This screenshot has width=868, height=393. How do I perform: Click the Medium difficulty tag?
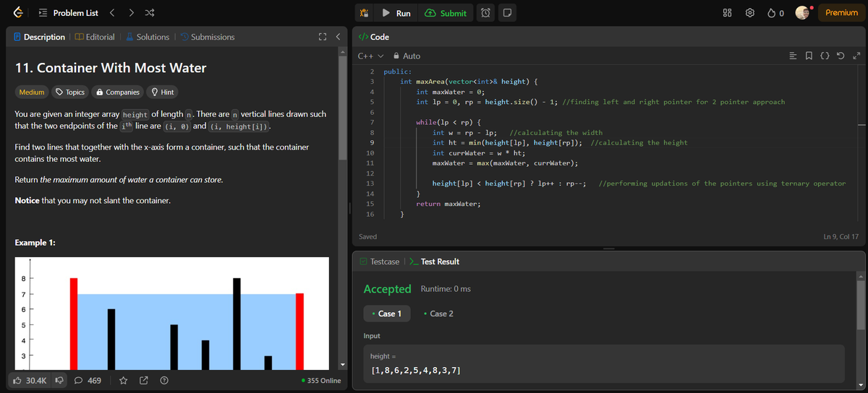pyautogui.click(x=31, y=92)
